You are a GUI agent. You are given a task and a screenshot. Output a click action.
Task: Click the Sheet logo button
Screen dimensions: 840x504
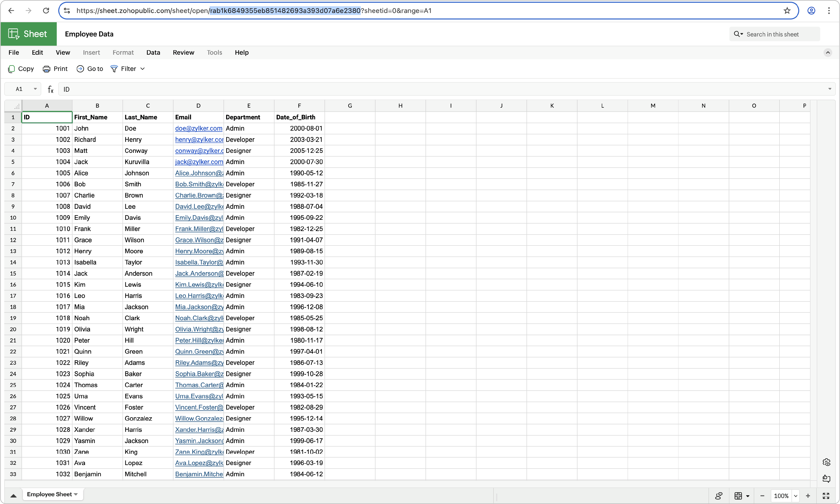(28, 34)
